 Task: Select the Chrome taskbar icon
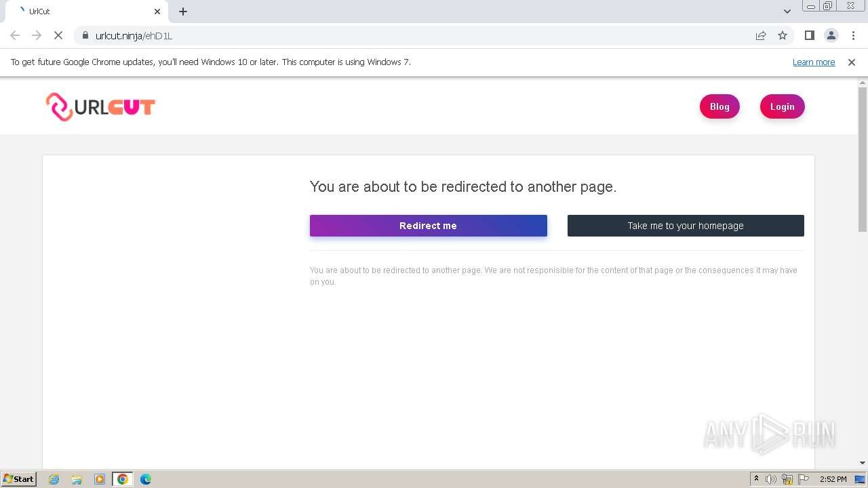pyautogui.click(x=123, y=479)
